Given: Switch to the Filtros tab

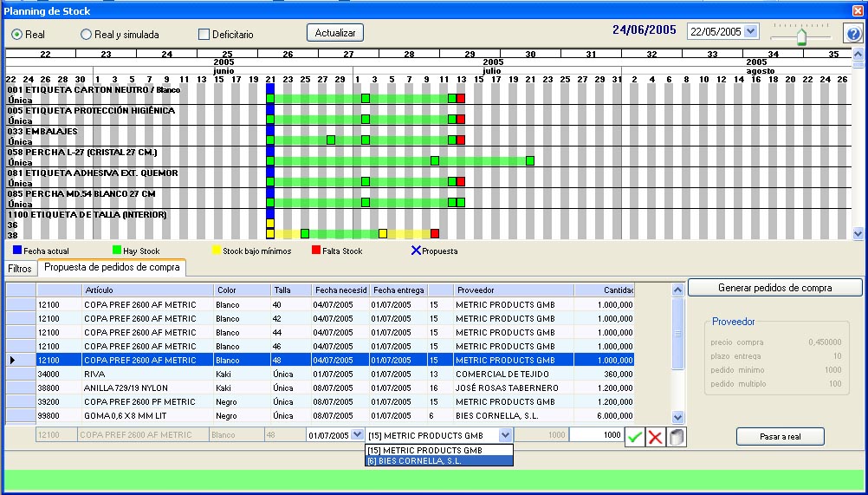Looking at the screenshot, I should pyautogui.click(x=20, y=269).
